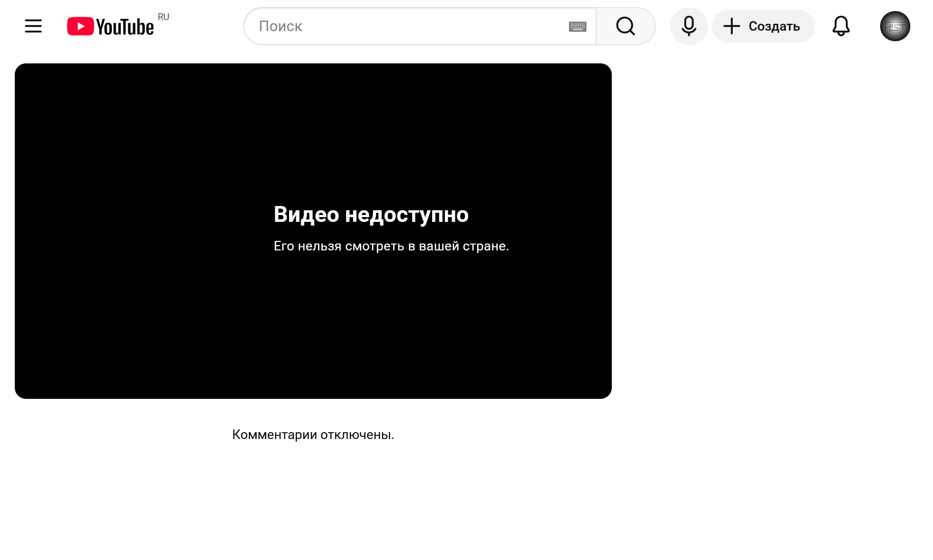Click 'Комментарии отключены' text
The image size is (933, 560).
[x=313, y=435]
